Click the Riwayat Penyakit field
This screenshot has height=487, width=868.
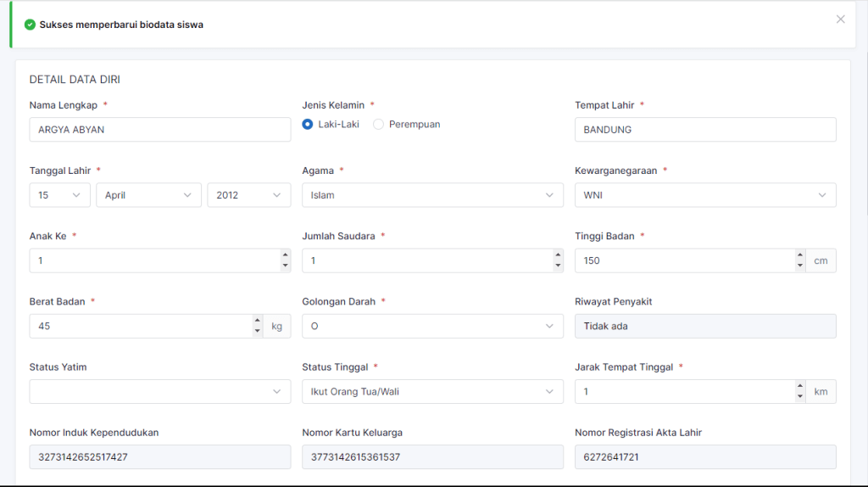tap(704, 326)
